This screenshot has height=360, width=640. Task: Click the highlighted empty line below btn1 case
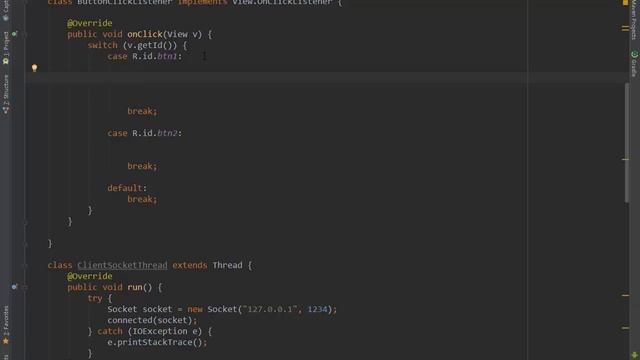tap(324, 78)
